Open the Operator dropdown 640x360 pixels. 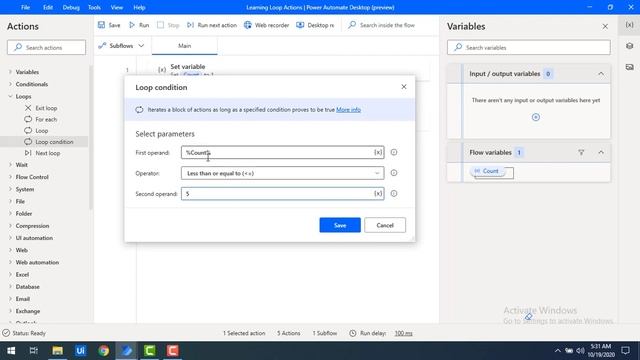click(282, 173)
